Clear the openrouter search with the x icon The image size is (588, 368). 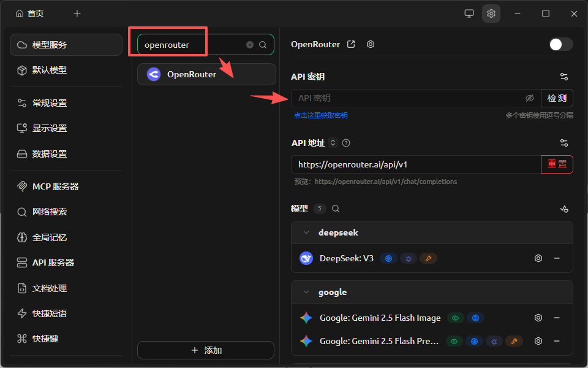250,44
